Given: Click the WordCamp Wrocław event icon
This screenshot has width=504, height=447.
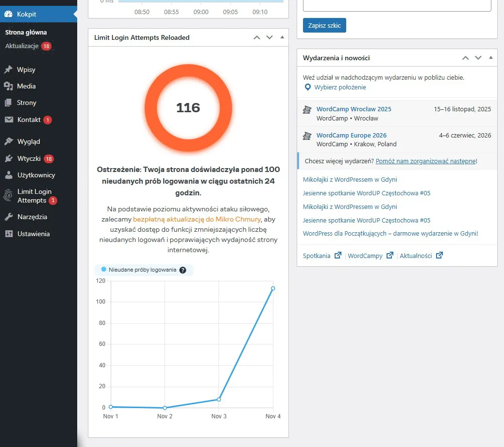Looking at the screenshot, I should pos(307,110).
